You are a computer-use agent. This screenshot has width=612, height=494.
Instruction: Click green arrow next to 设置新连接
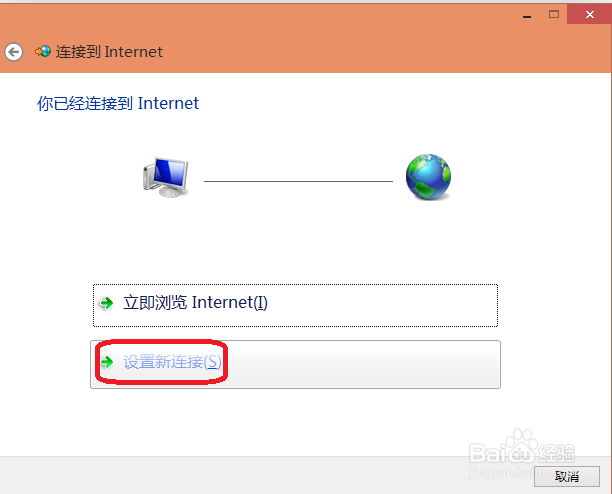[107, 362]
